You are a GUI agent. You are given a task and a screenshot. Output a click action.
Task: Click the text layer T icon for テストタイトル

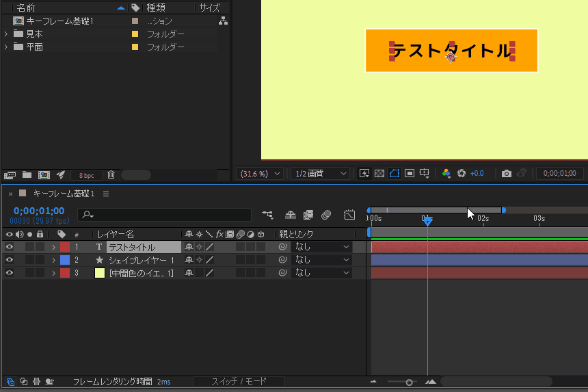point(99,247)
